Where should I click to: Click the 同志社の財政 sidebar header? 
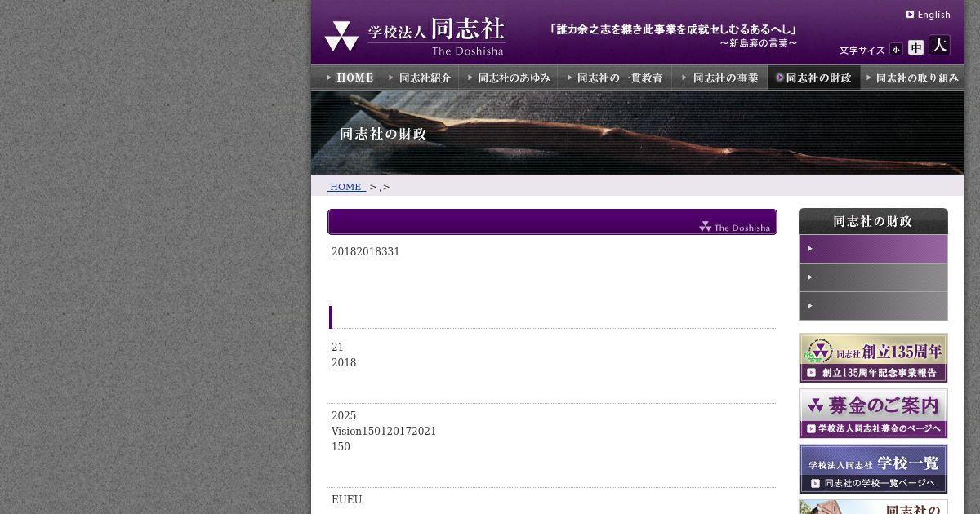pyautogui.click(x=873, y=221)
